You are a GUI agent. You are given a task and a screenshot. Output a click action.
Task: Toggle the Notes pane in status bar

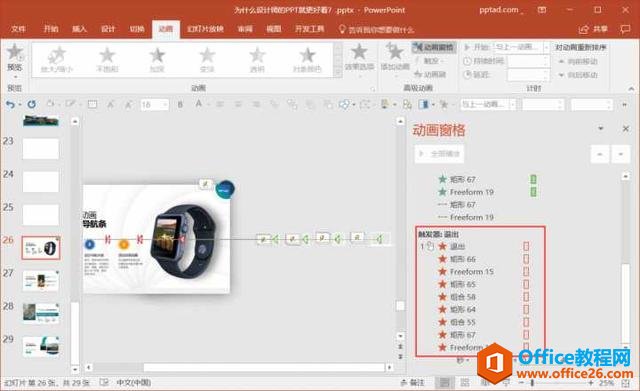click(412, 382)
